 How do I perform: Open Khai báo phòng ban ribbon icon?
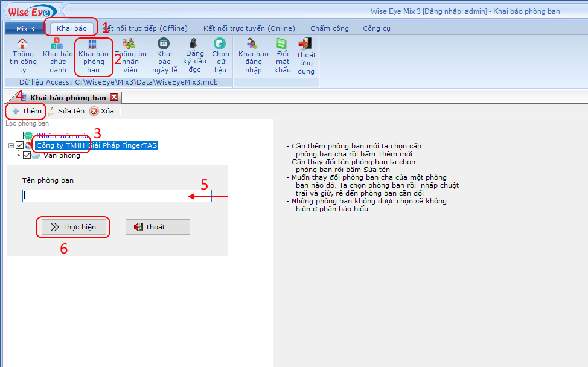click(93, 44)
